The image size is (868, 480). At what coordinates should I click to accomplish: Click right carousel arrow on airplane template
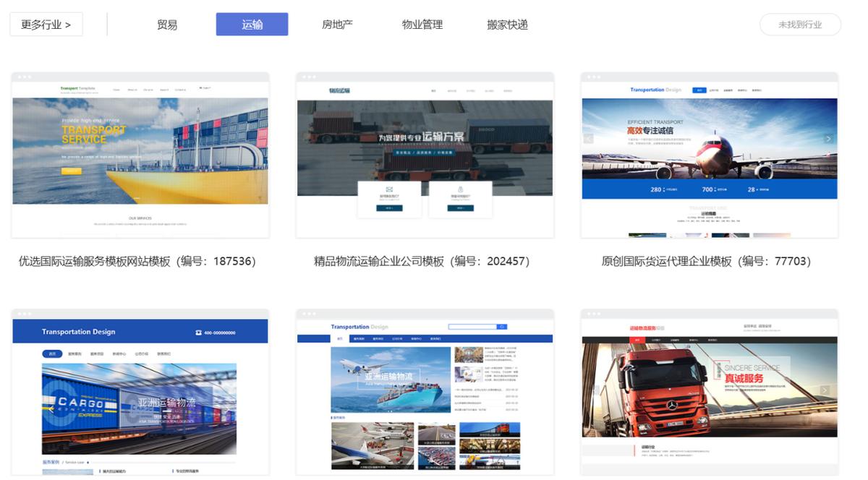(829, 139)
